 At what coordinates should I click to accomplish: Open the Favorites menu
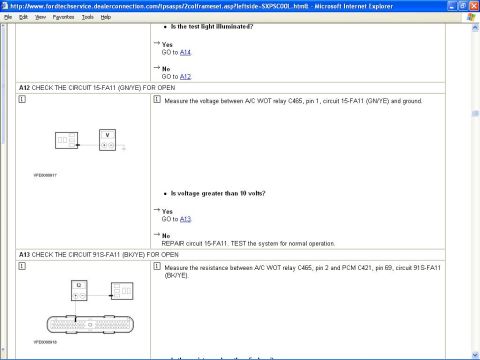[63, 17]
